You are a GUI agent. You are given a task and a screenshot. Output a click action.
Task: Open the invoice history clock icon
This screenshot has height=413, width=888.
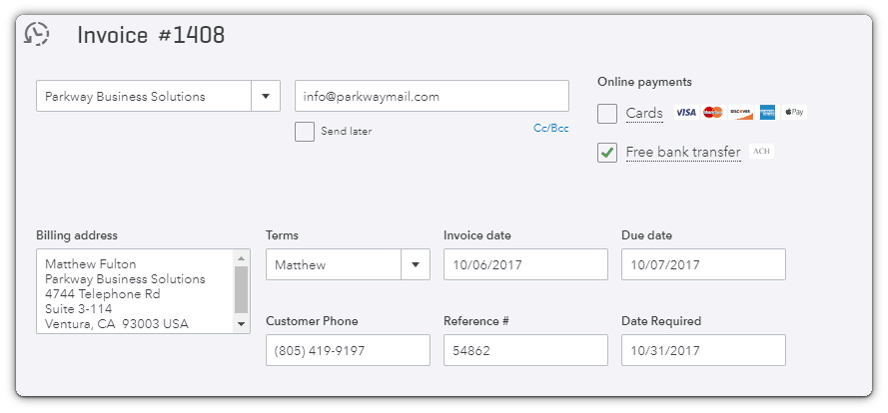[x=37, y=34]
